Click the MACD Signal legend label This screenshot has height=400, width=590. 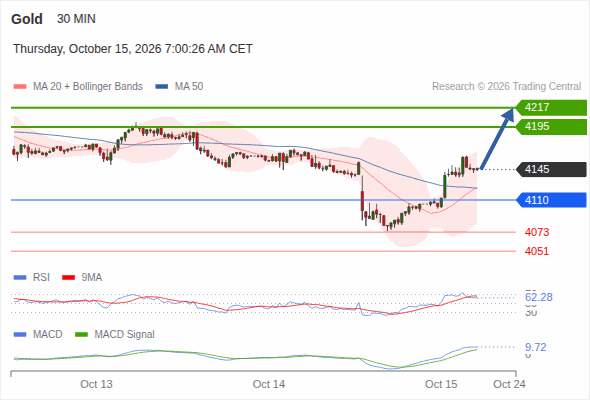(125, 335)
